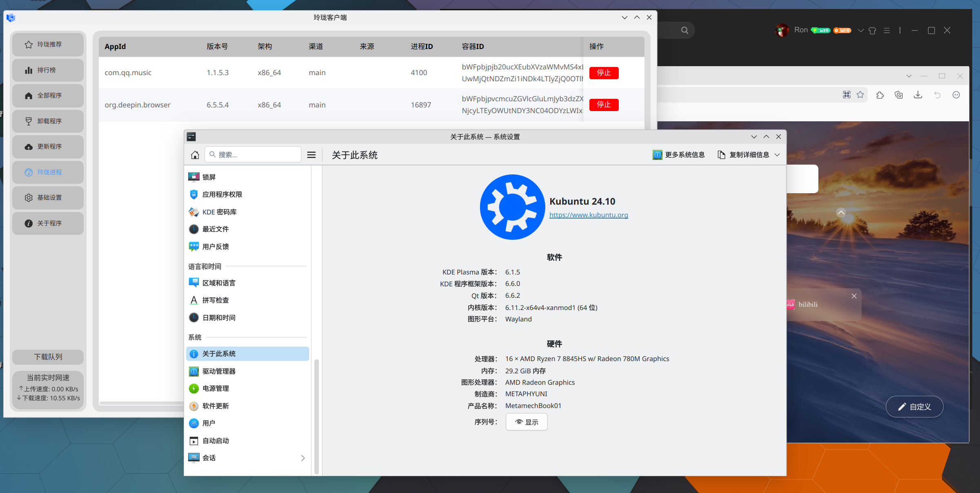Open 用户反馈 settings
Viewport: 980px width, 493px height.
(x=247, y=247)
